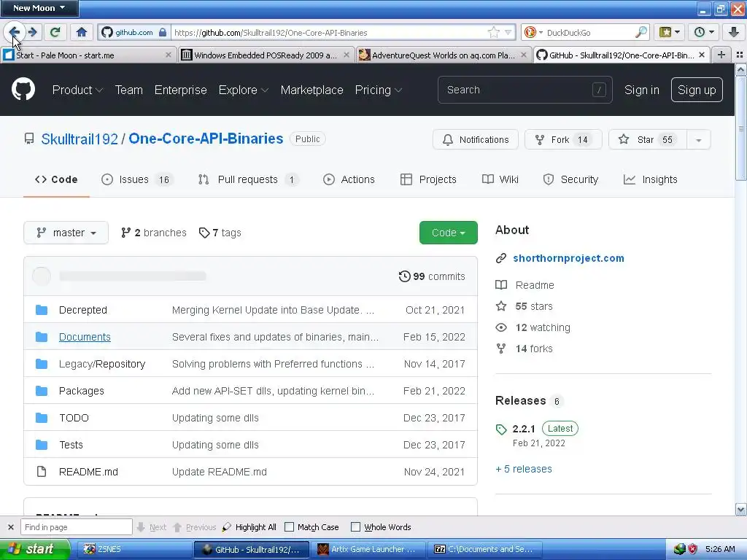Expand the Product menu dropdown

[77, 90]
